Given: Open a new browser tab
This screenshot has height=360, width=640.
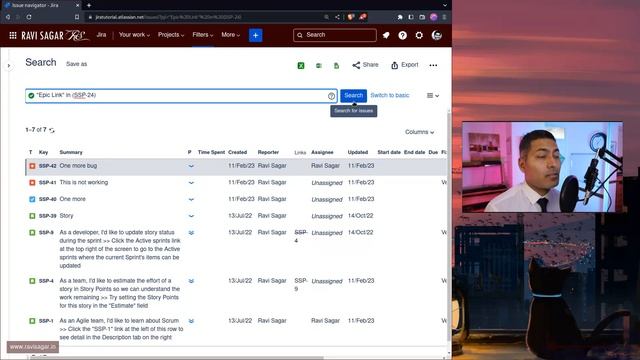Looking at the screenshot, I should tap(89, 5).
